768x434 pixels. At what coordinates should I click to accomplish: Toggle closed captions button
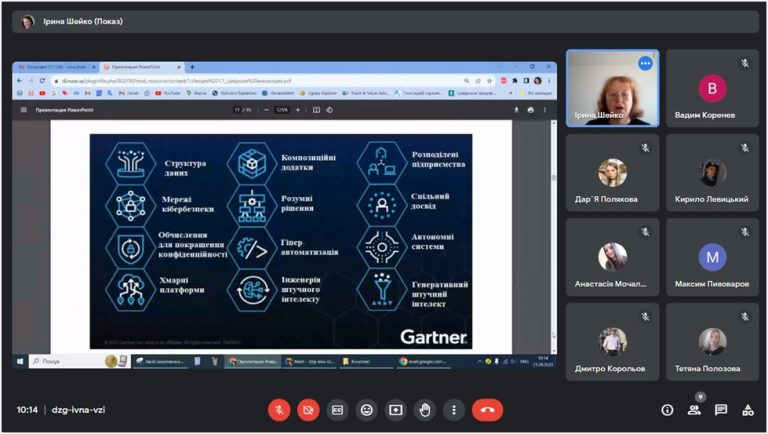pos(337,410)
